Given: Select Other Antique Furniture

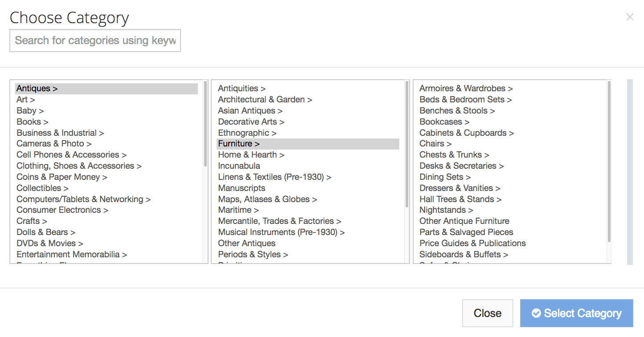Looking at the screenshot, I should 464,221.
